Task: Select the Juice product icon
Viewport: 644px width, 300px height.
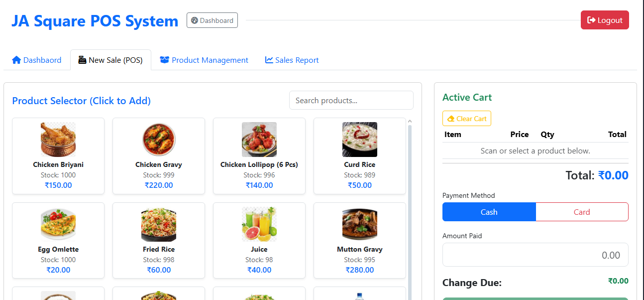Action: tap(259, 224)
